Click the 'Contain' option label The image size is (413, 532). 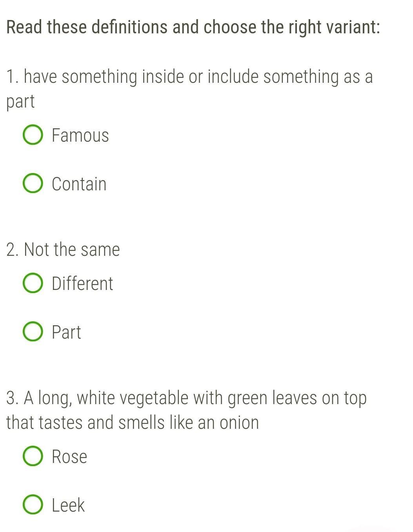point(79,184)
